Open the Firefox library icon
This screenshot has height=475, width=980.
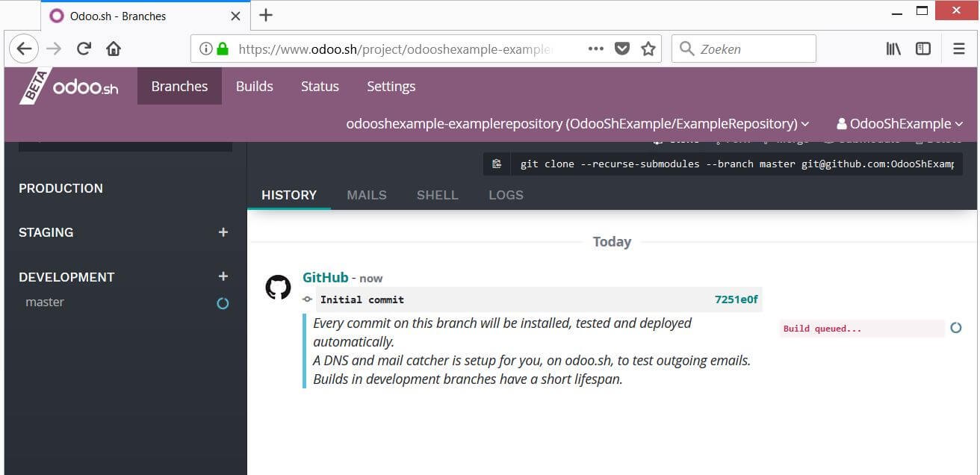(x=893, y=49)
